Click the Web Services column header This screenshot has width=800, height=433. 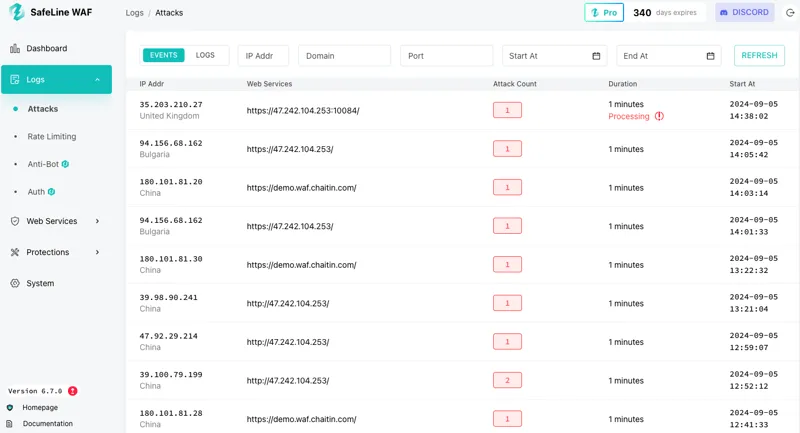[269, 84]
